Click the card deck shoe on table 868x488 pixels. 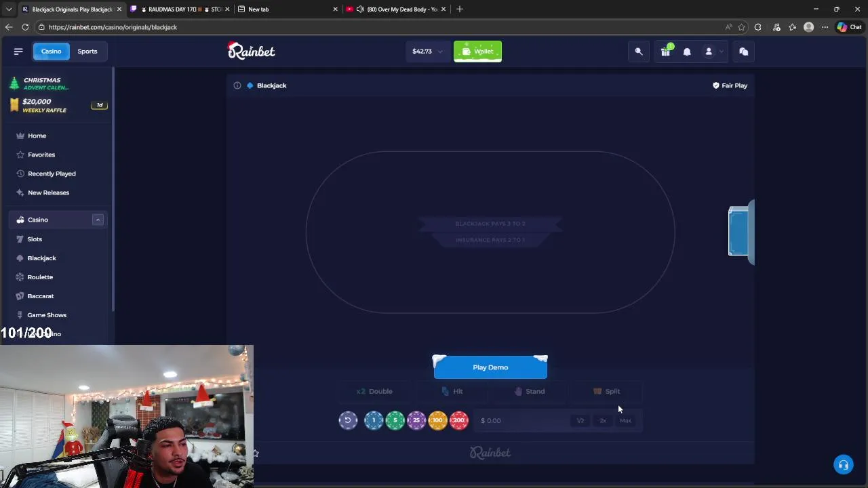coord(741,231)
